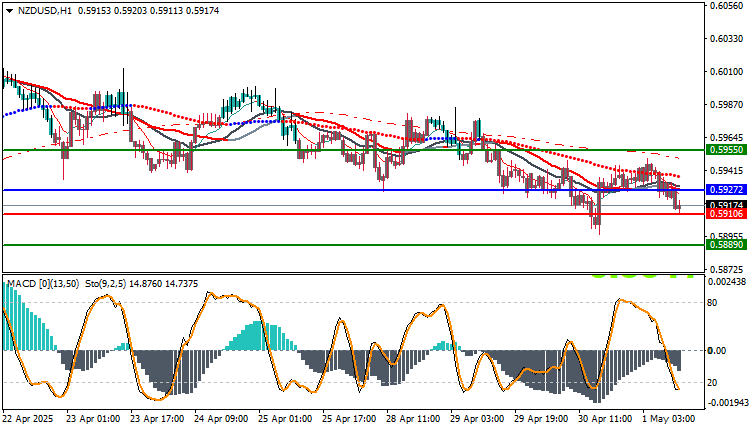The width and height of the screenshot is (750, 430).
Task: Select the 28 Apr 11:00 time label
Action: pos(413,419)
